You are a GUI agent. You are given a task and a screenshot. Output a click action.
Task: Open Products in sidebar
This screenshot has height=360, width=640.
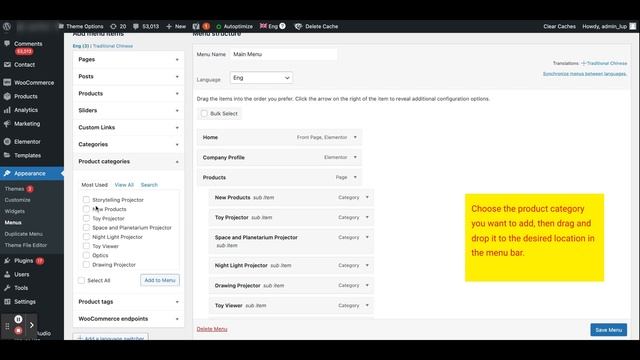point(26,96)
